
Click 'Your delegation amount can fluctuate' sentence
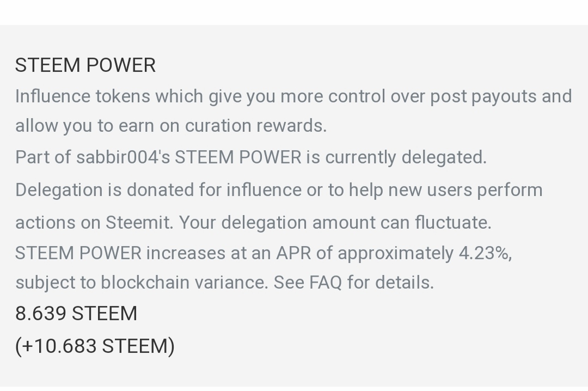335,223
